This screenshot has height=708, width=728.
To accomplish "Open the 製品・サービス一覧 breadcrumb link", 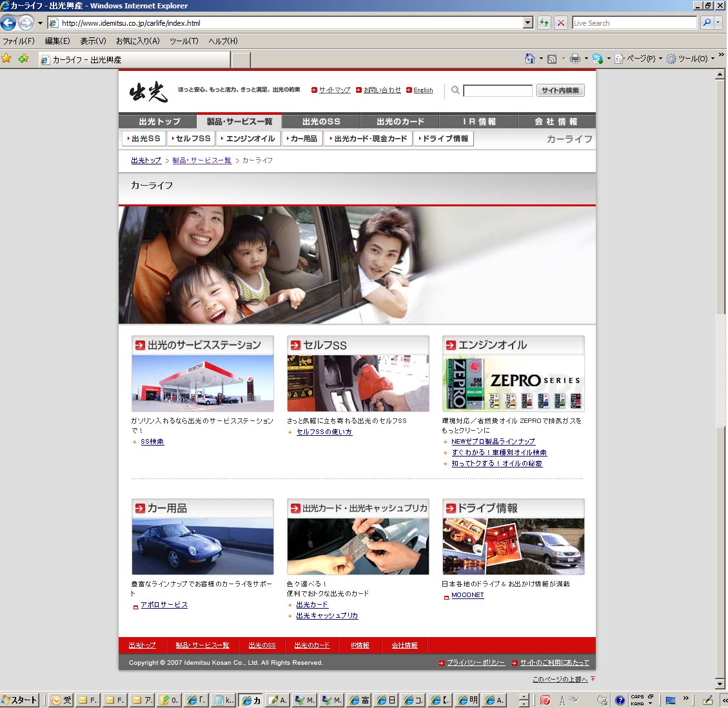I will point(201,160).
